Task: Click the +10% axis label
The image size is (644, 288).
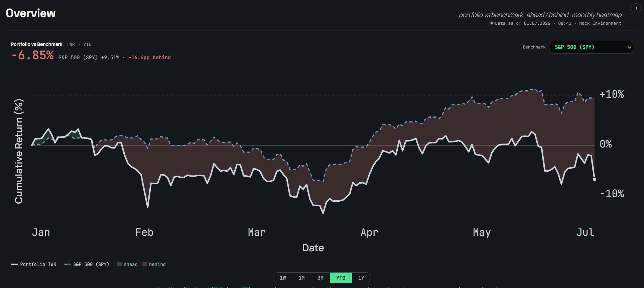Action: 612,94
